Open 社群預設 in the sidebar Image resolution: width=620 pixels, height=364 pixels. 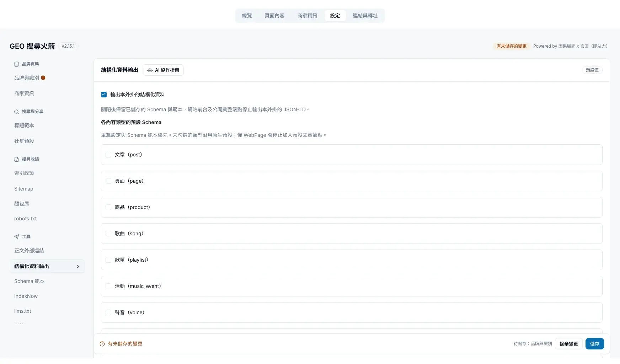(x=47, y=141)
